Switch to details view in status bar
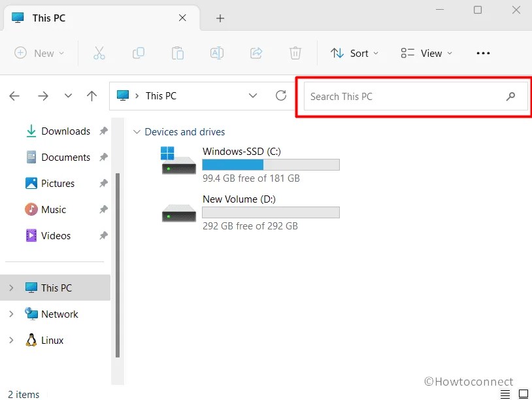532x400 pixels. click(x=505, y=393)
